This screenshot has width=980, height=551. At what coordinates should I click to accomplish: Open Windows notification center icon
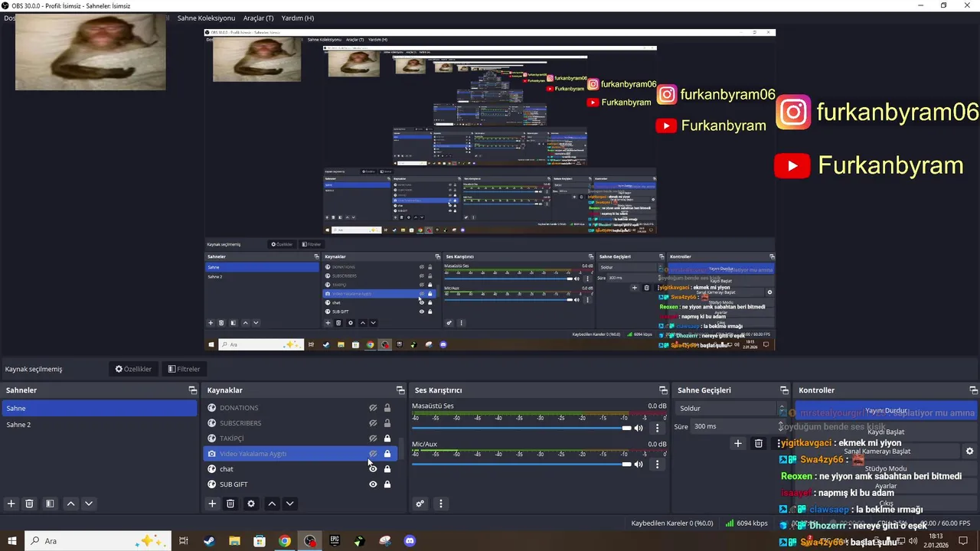[x=964, y=541]
